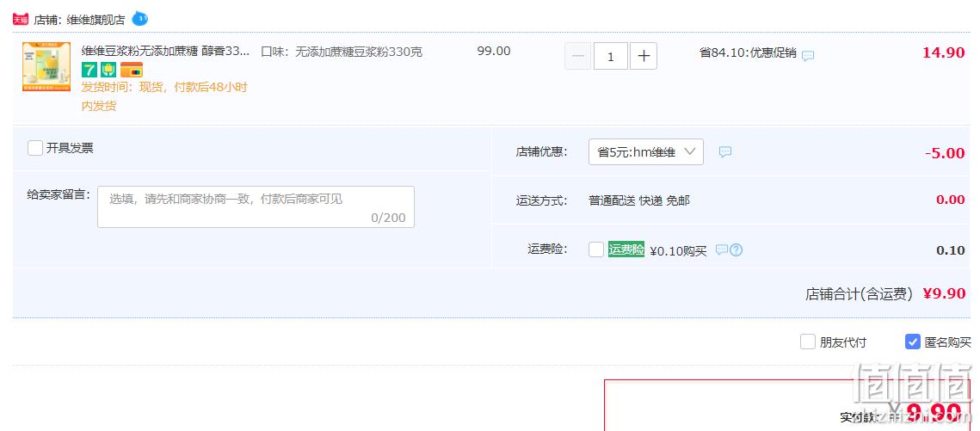Click the store name 维维旗舰店

(x=95, y=20)
